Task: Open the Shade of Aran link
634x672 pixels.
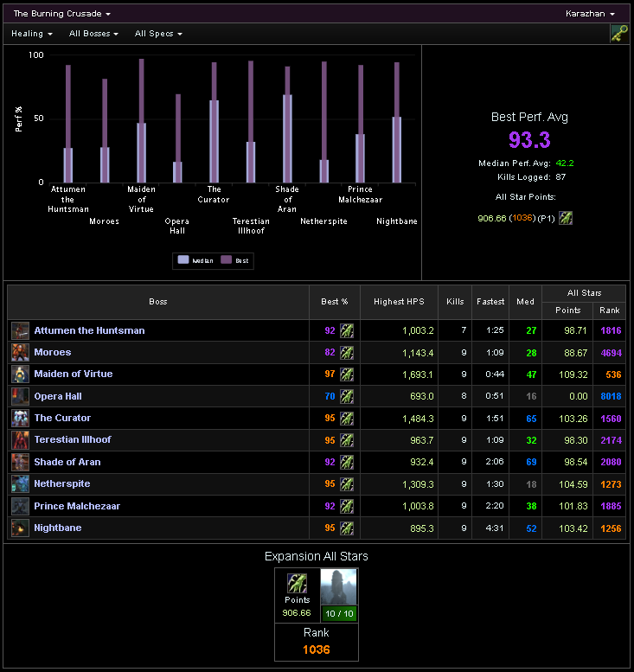Action: 67,462
